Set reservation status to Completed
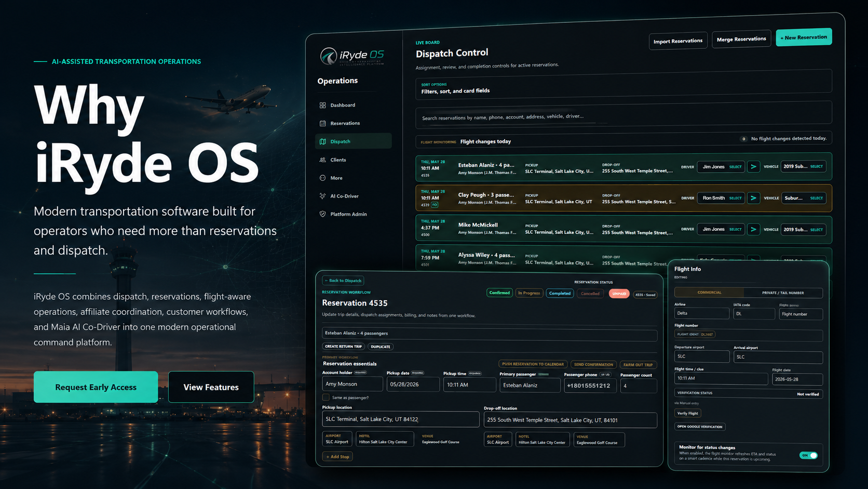Image resolution: width=868 pixels, height=489 pixels. click(x=560, y=293)
